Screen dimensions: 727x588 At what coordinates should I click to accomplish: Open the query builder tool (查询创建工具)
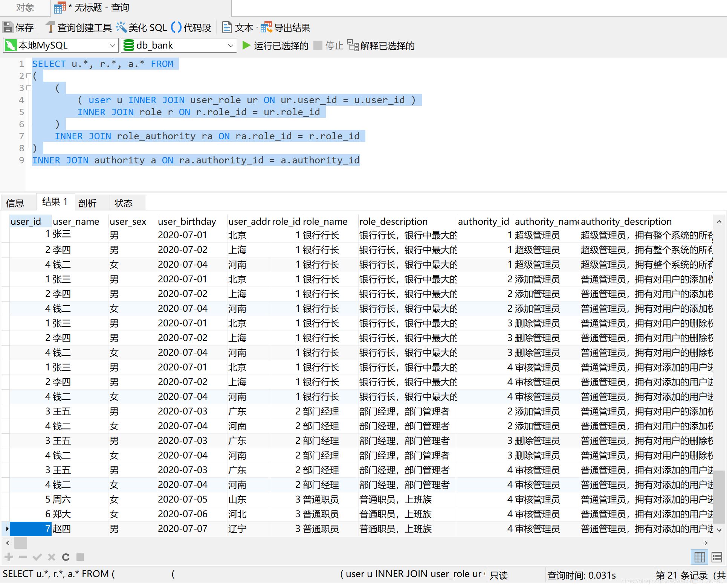tap(50, 27)
